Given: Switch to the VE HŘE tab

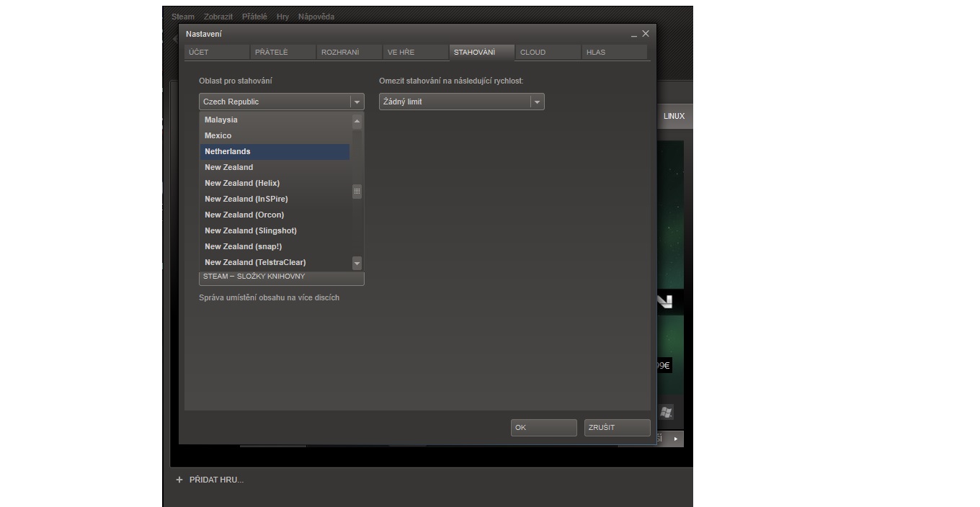Looking at the screenshot, I should 416,52.
